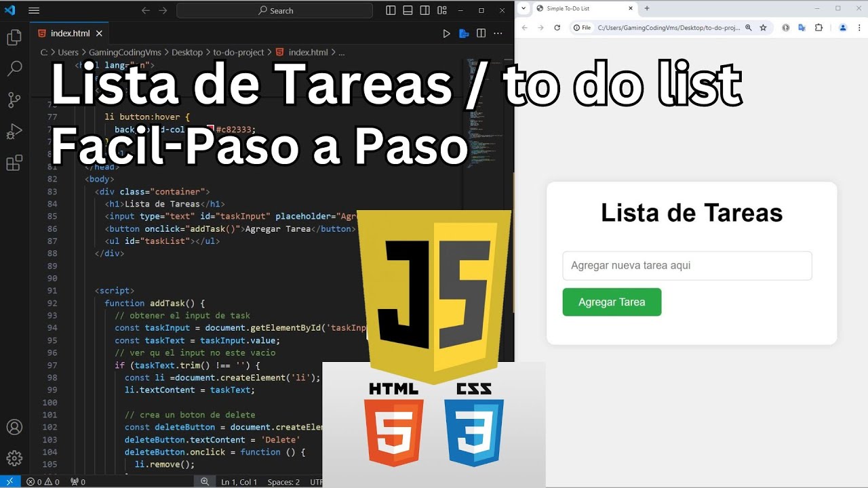The width and height of the screenshot is (868, 488).
Task: Expand the trailing breadcrumb ellipsis
Action: 342,52
